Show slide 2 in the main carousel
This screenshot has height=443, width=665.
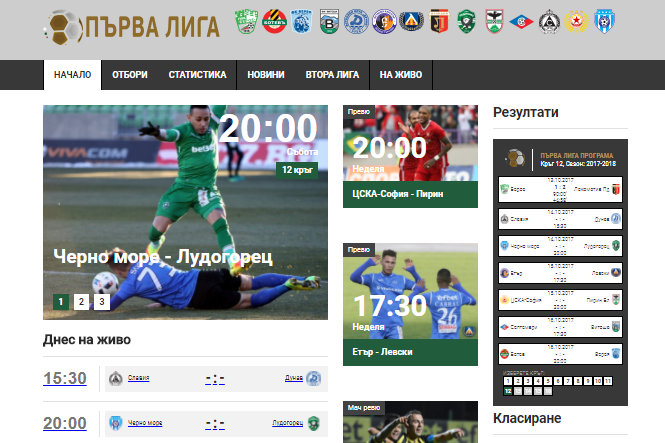coord(81,302)
